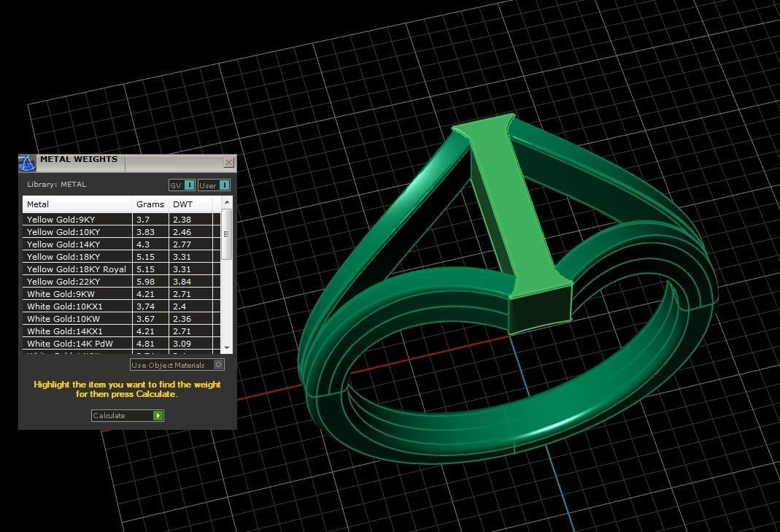Click the scroll down arrow in metal list
780x532 pixels.
[x=227, y=347]
